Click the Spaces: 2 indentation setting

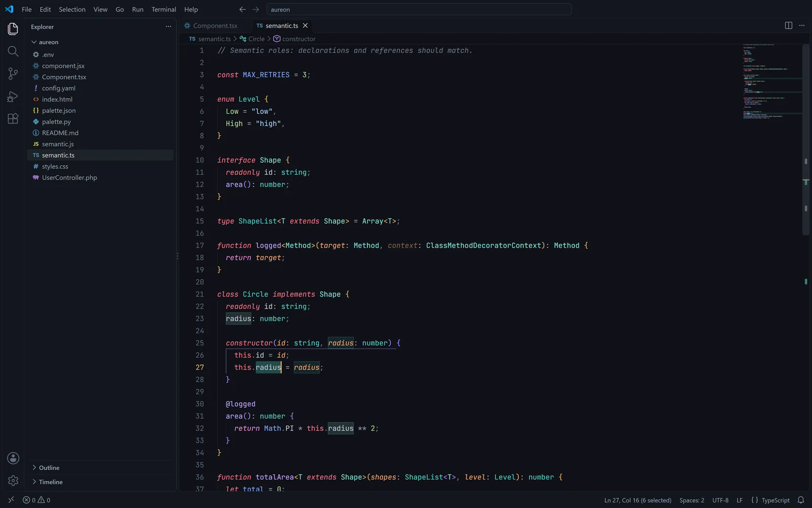[x=692, y=500]
